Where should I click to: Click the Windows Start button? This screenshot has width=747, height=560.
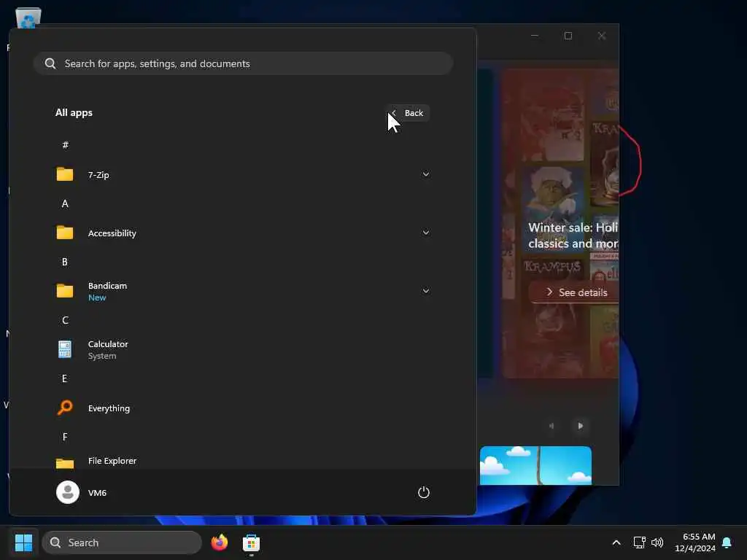tap(23, 542)
